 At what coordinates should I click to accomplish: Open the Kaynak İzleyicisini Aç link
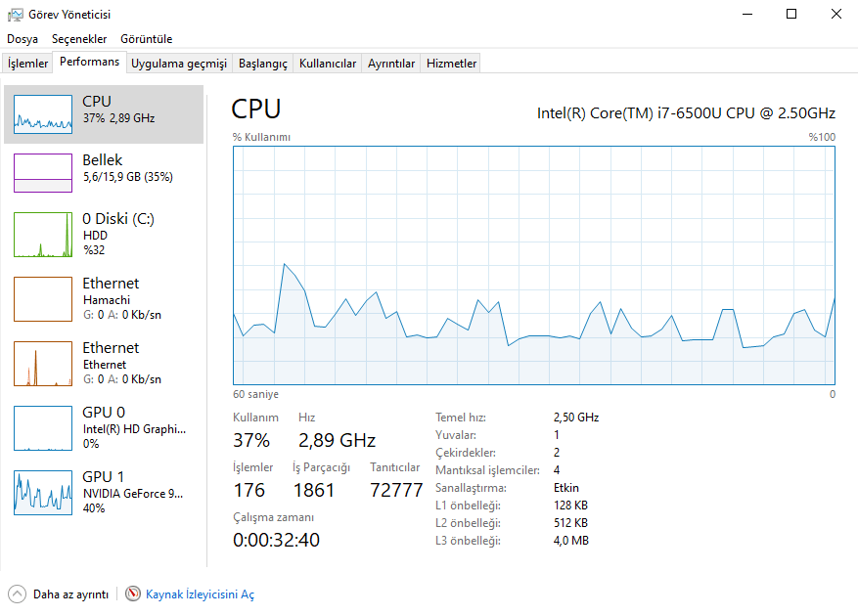pyautogui.click(x=200, y=594)
